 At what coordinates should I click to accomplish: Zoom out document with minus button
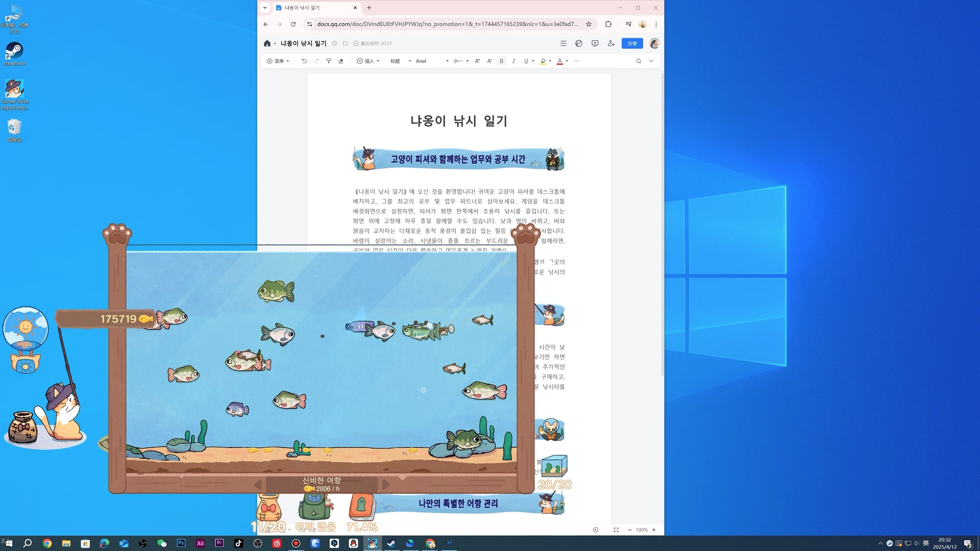click(x=629, y=530)
